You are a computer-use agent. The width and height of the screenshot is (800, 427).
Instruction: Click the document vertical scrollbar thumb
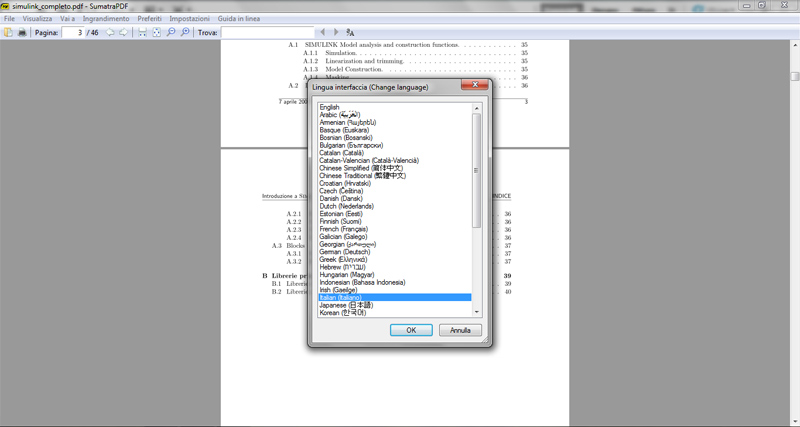pos(795,77)
